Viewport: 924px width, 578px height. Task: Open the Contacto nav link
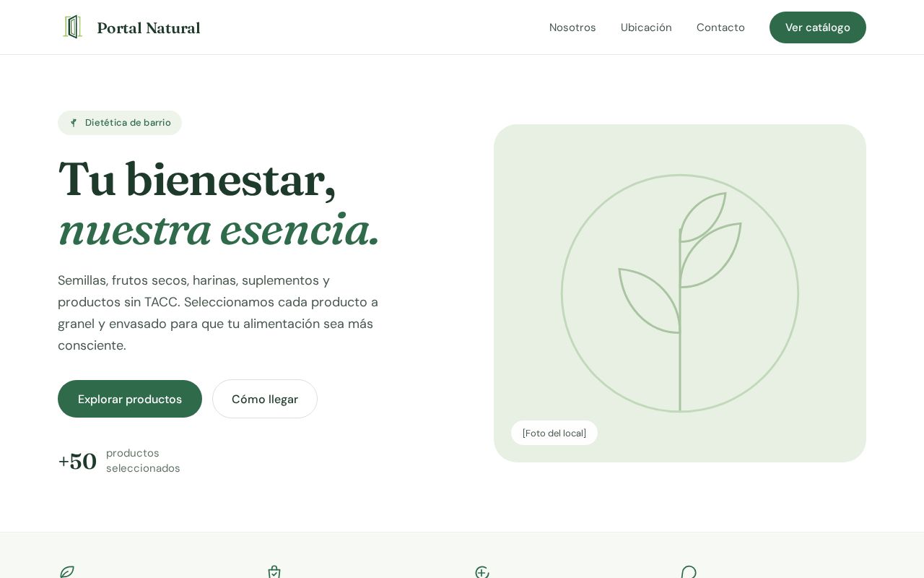(720, 27)
